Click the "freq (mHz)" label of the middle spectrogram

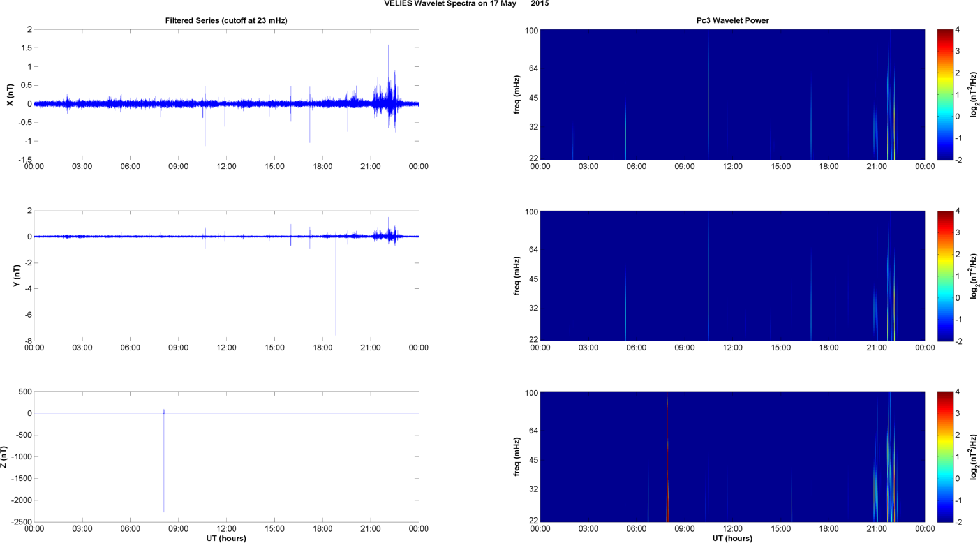coord(517,276)
